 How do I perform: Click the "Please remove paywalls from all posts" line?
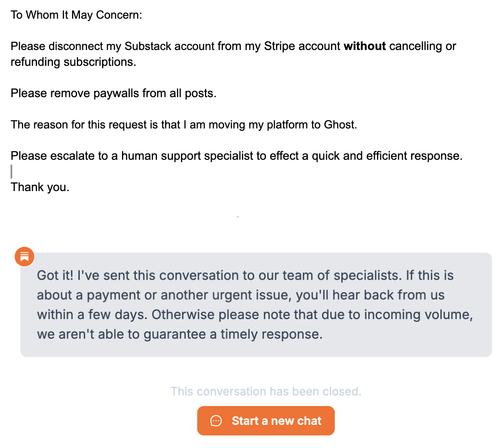click(113, 94)
